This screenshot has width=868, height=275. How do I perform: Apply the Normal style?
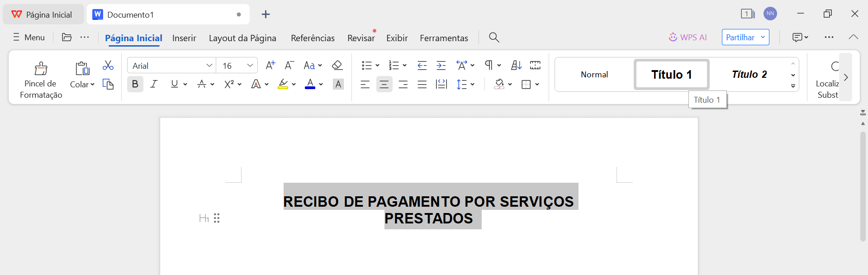594,75
